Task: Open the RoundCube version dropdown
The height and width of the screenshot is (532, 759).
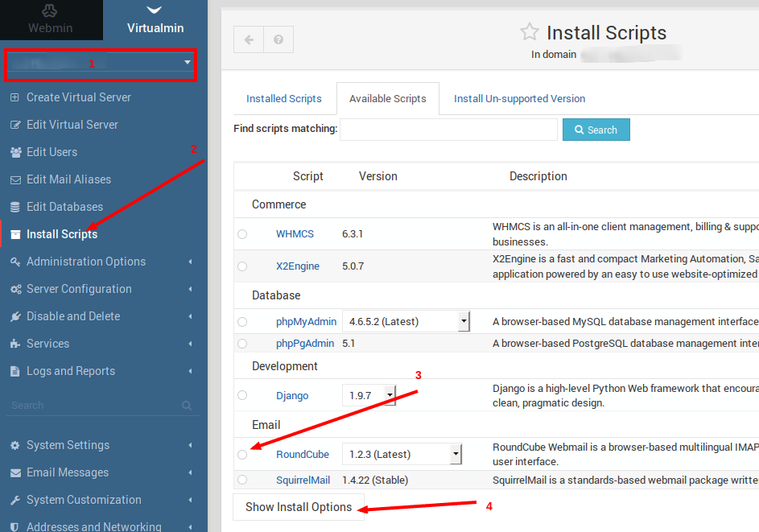Action: coord(402,454)
